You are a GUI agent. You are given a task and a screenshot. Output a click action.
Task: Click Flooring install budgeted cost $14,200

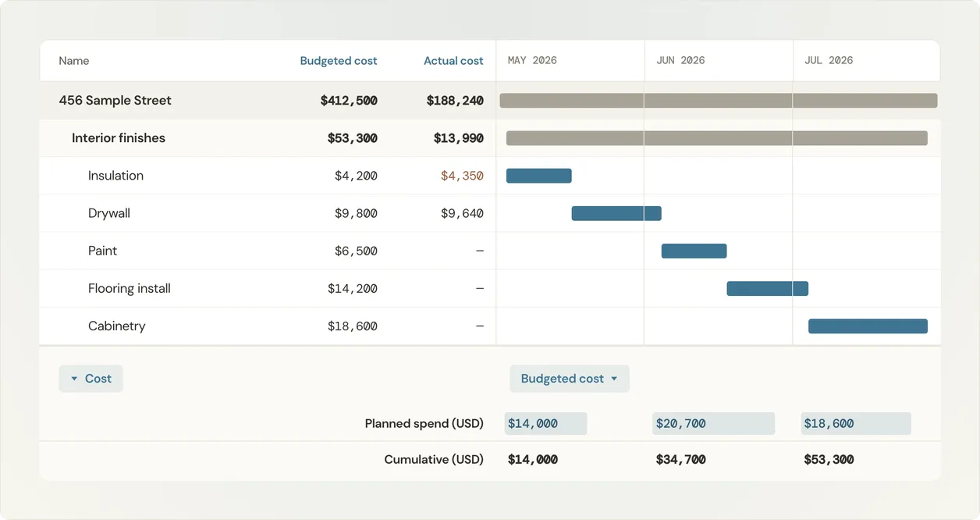(353, 288)
